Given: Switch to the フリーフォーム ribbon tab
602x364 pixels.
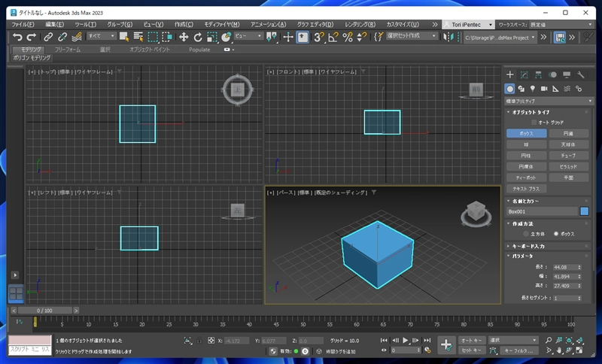Looking at the screenshot, I should pos(68,50).
